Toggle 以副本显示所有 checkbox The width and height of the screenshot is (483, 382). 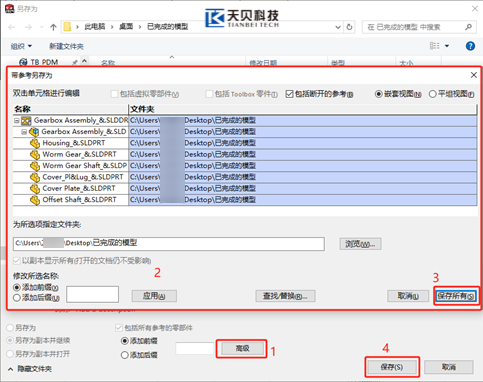click(17, 261)
